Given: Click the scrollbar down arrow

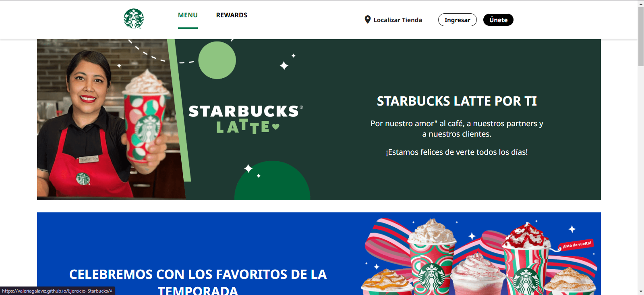Looking at the screenshot, I should pyautogui.click(x=641, y=291).
